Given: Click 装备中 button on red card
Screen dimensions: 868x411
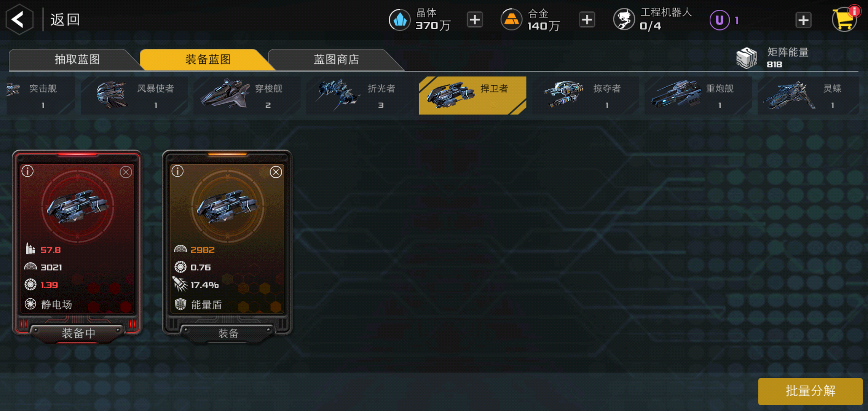Looking at the screenshot, I should coord(78,333).
